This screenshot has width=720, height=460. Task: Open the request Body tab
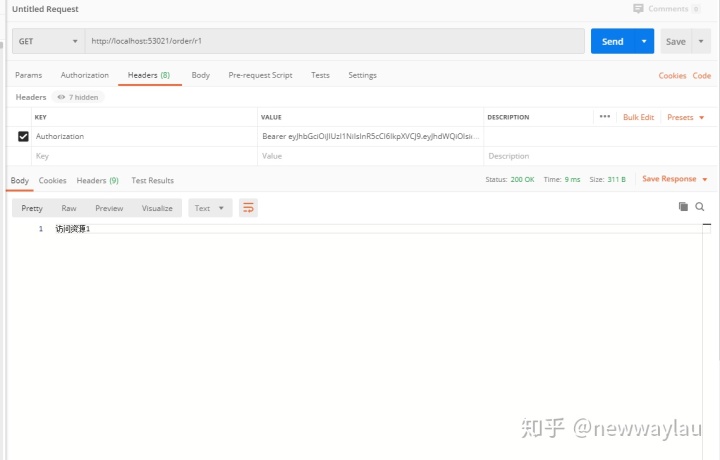201,75
